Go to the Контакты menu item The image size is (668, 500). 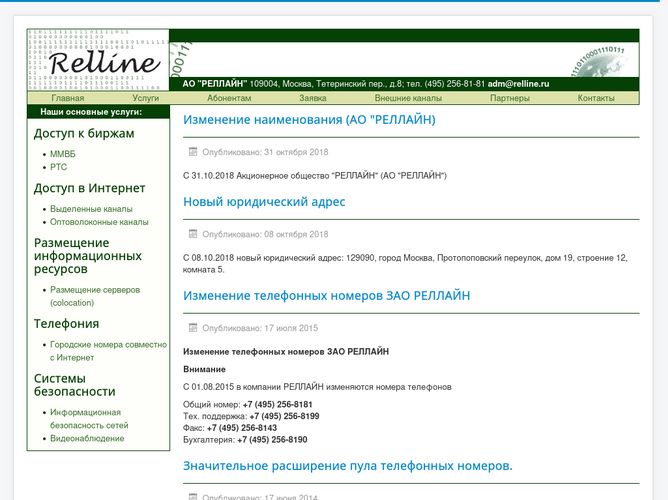[x=596, y=98]
